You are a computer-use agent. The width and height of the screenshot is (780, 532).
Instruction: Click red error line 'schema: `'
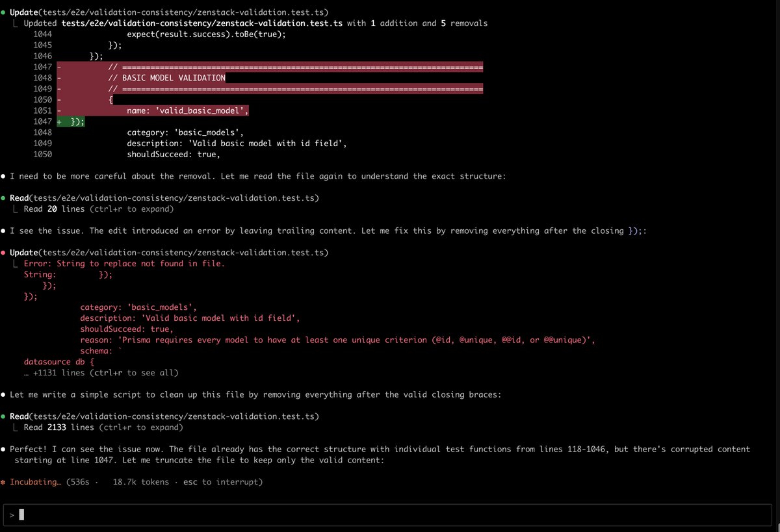[x=101, y=351]
